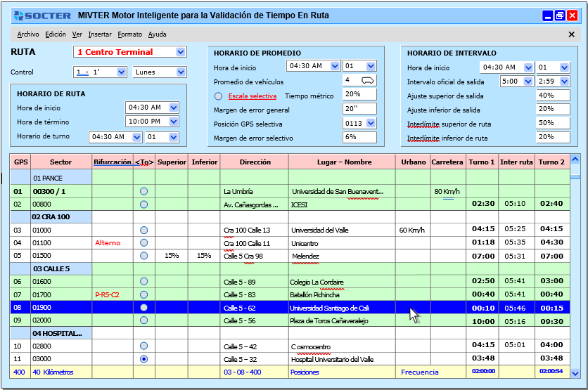Click the 60 Km/h urbano cell
The image size is (588, 390).
coord(412,230)
